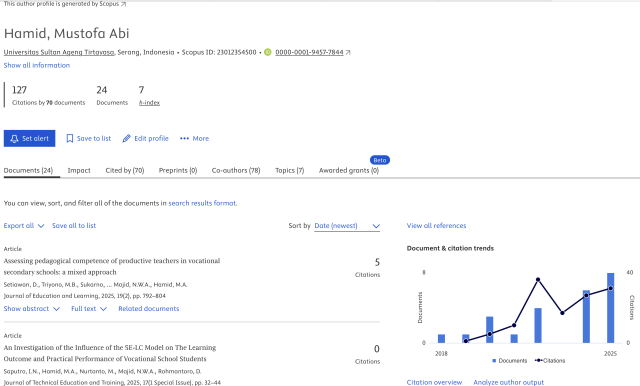Viewport: 640px width, 386px height.
Task: Click the Beta badge above Awarded grants
Action: (380, 160)
